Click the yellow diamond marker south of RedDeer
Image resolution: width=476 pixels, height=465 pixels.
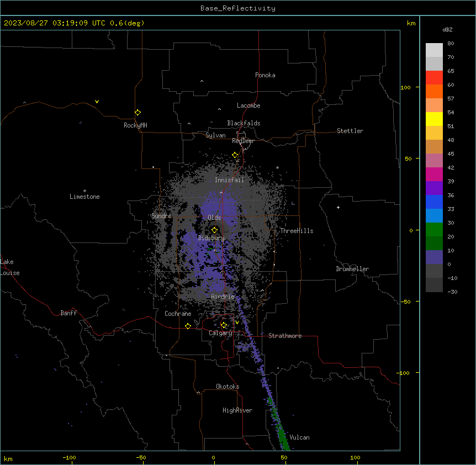[x=235, y=155]
